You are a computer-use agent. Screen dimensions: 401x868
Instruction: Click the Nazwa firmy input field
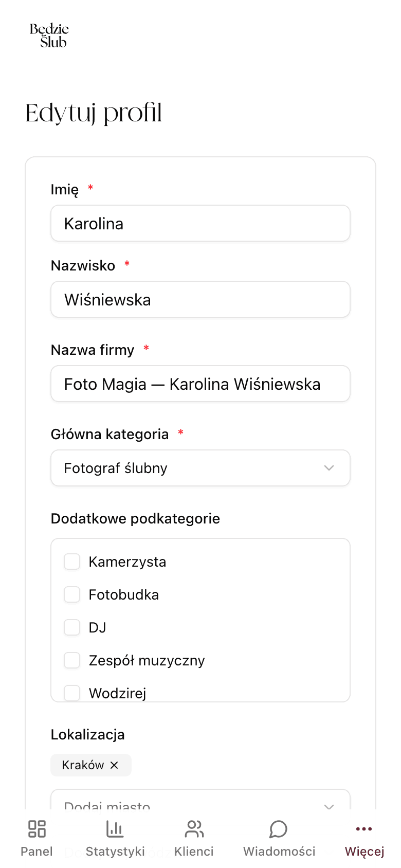click(200, 384)
